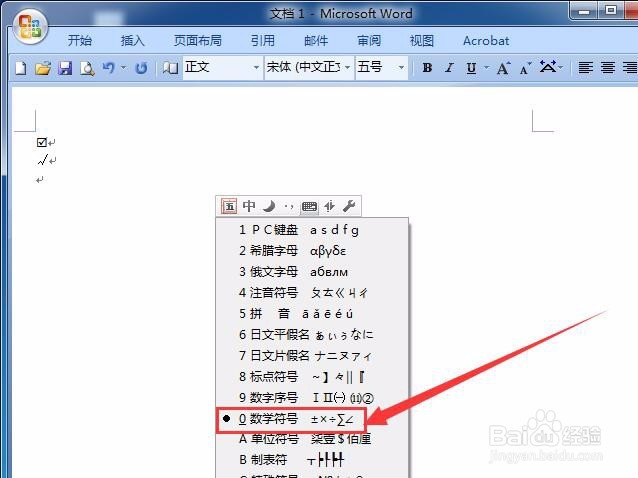Select 7 日文片假名 soft keyboard
The width and height of the screenshot is (638, 478).
[x=312, y=356]
